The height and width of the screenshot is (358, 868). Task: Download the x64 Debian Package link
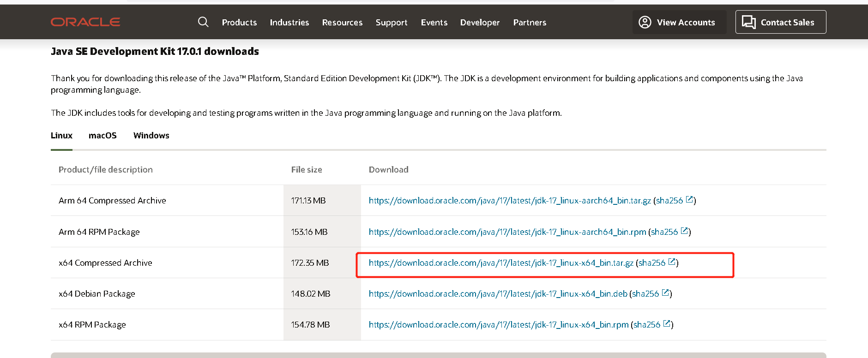coord(498,293)
